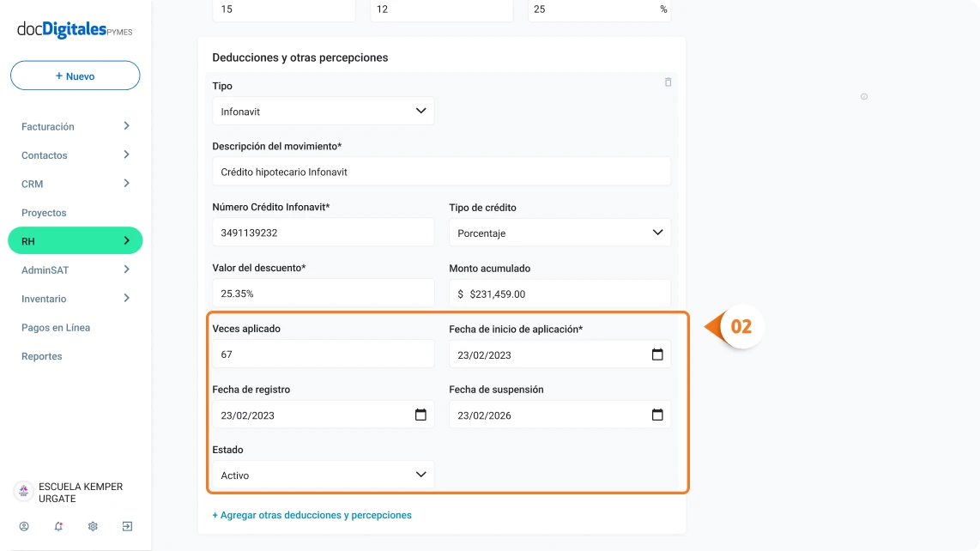Click the Tipo de crédito label
This screenshot has width=980, height=551.
(482, 208)
